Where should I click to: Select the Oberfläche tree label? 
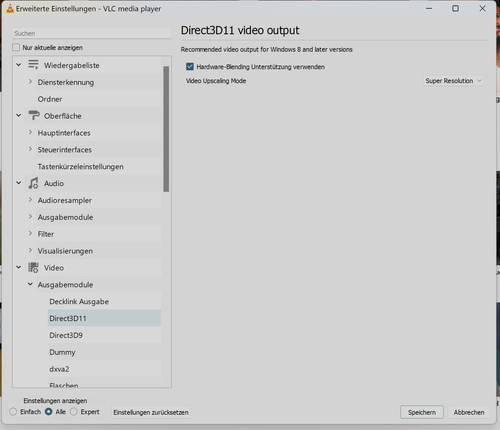point(63,116)
